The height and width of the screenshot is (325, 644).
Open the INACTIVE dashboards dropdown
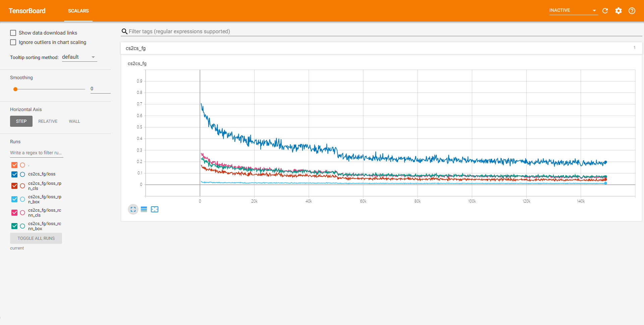573,10
